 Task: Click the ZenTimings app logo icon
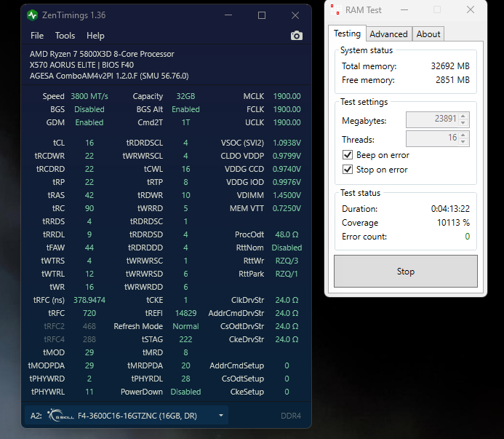point(33,15)
